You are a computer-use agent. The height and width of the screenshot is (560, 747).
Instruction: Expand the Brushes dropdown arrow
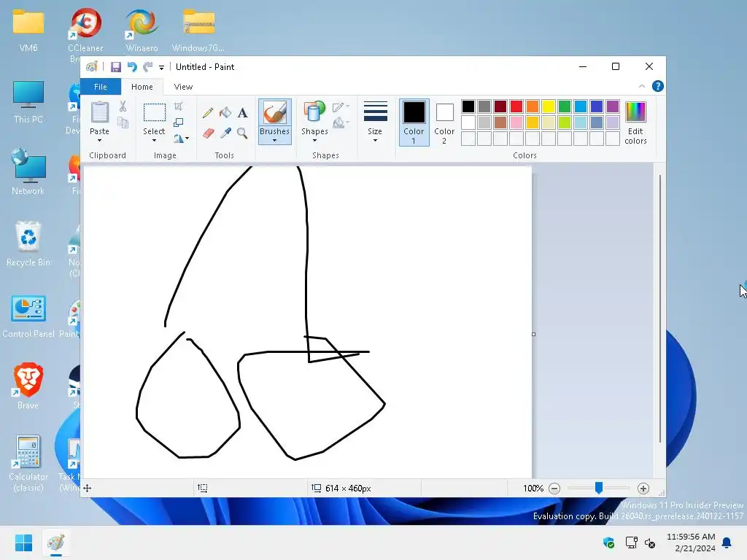[274, 141]
